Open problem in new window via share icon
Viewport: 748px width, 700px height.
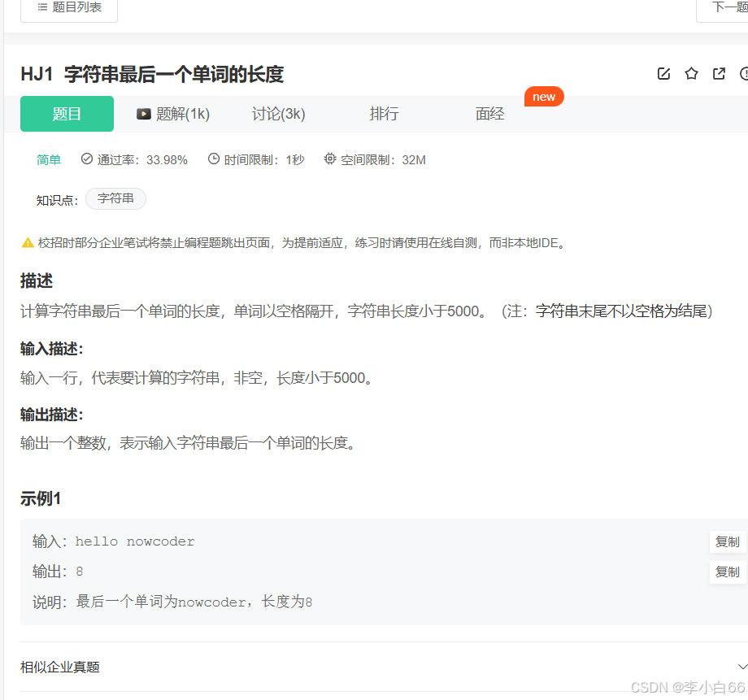point(719,73)
